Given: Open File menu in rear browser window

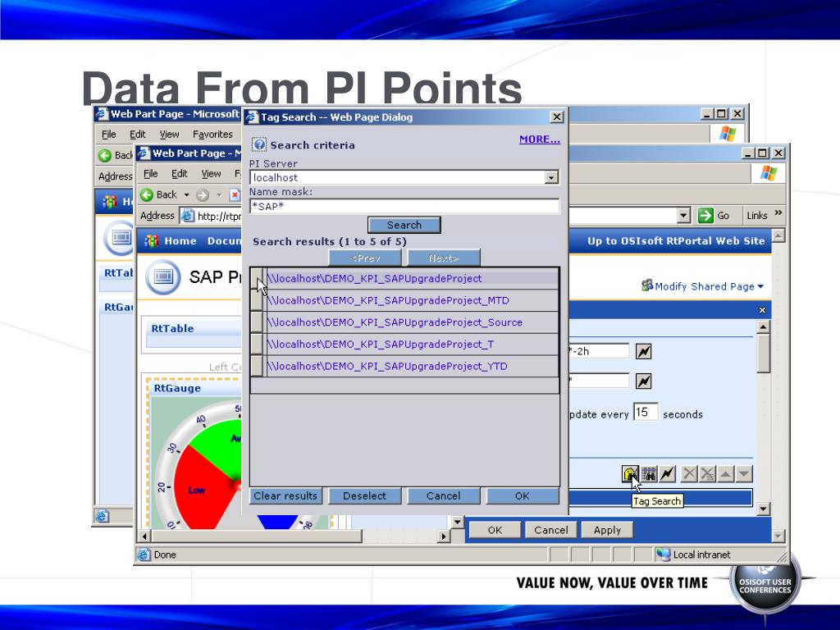Looking at the screenshot, I should pos(109,135).
